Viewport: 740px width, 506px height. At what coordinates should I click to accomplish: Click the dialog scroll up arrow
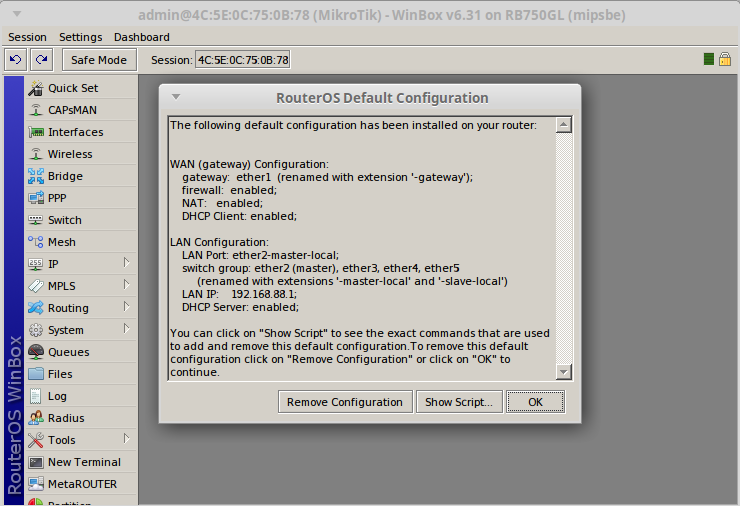[x=563, y=125]
